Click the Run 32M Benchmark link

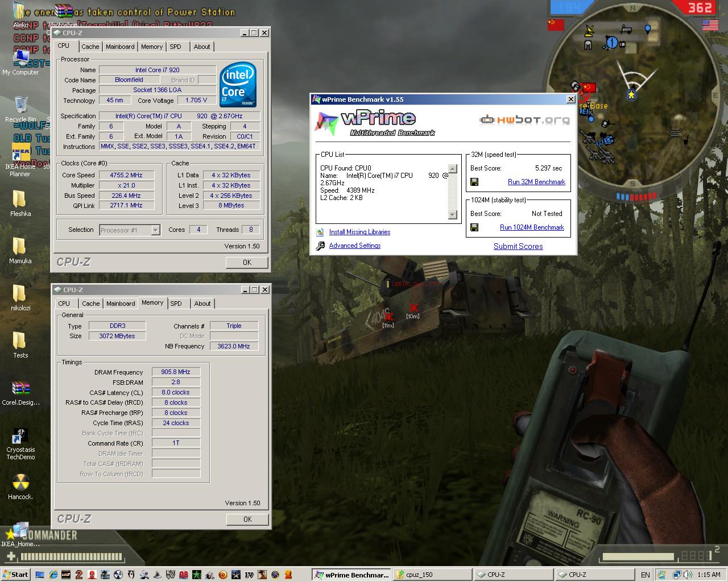click(x=536, y=182)
